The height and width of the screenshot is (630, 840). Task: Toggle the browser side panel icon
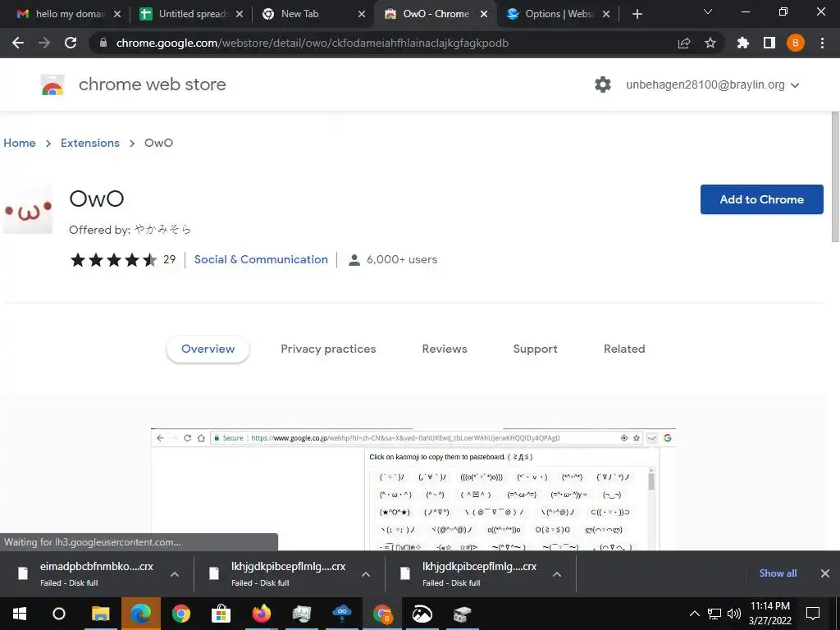coord(769,43)
